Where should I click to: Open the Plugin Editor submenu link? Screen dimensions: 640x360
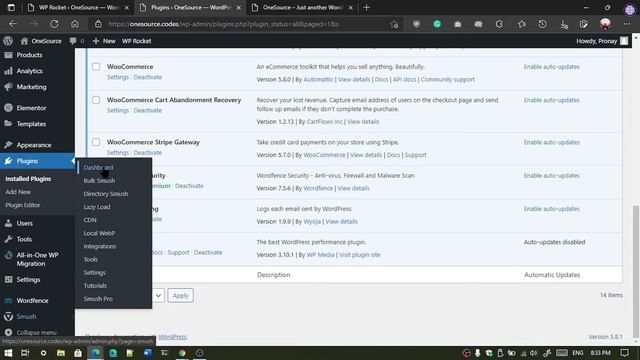(x=23, y=205)
